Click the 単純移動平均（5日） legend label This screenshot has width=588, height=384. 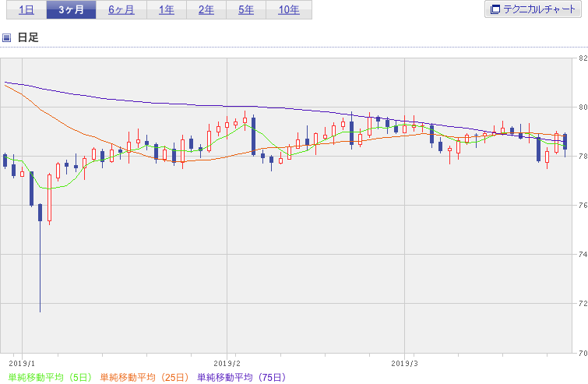click(x=50, y=377)
